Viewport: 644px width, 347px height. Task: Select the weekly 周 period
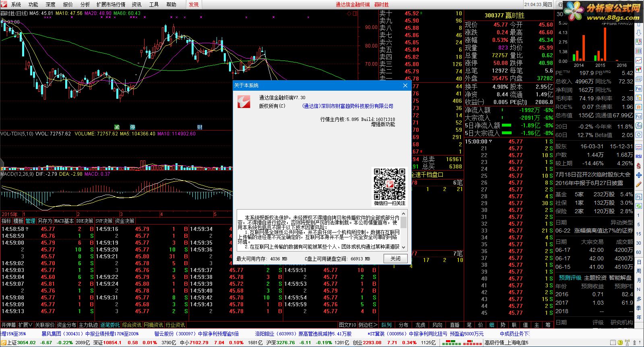pyautogui.click(x=638, y=271)
